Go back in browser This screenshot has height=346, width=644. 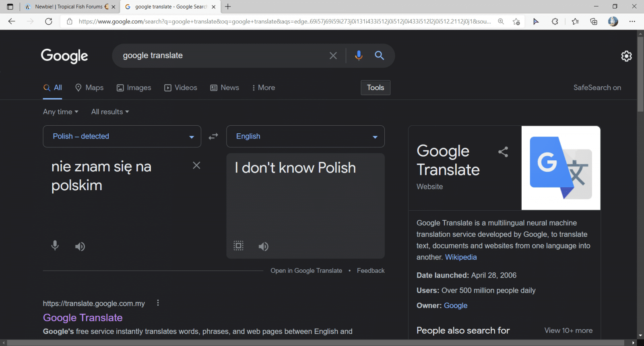pyautogui.click(x=12, y=21)
